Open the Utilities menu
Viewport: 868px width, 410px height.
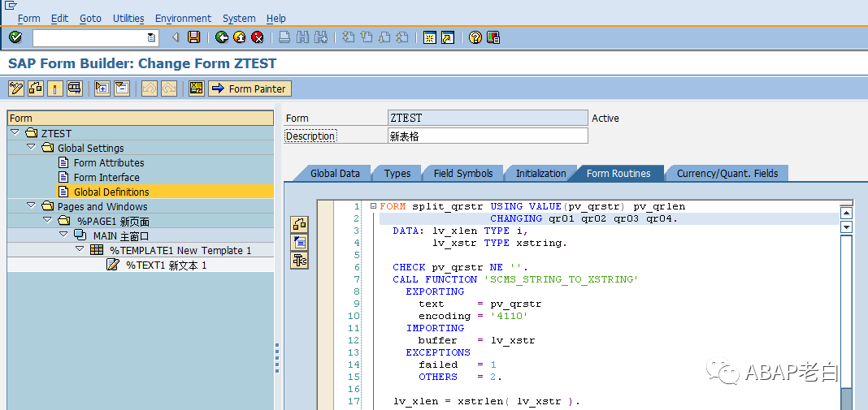click(128, 18)
